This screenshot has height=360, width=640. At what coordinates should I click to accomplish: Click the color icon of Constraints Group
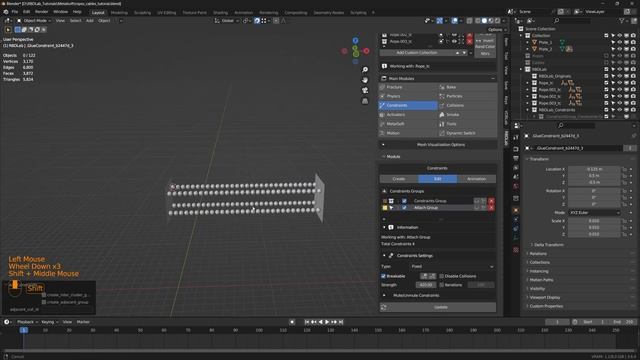coord(384,201)
